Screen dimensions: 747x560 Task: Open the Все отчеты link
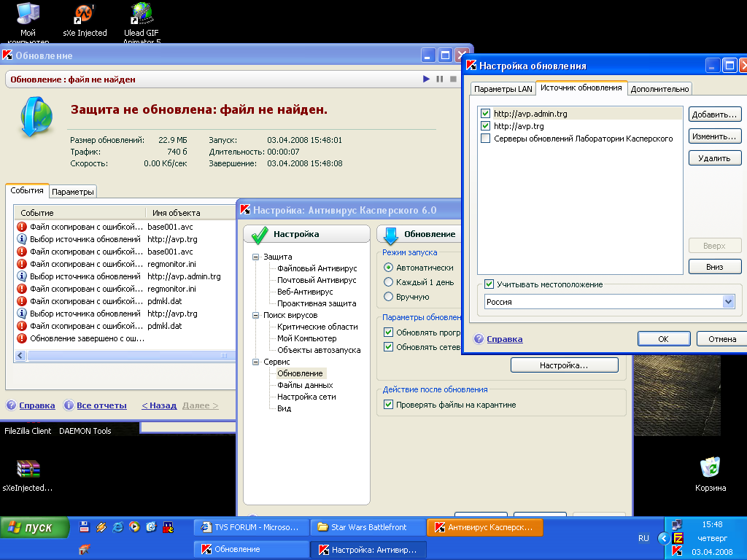[101, 405]
